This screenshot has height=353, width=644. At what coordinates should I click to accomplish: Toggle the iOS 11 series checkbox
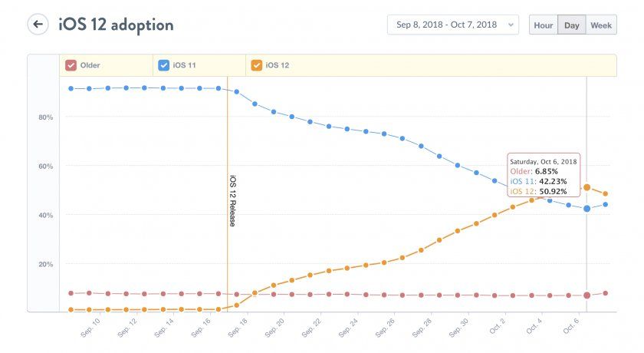tap(163, 66)
